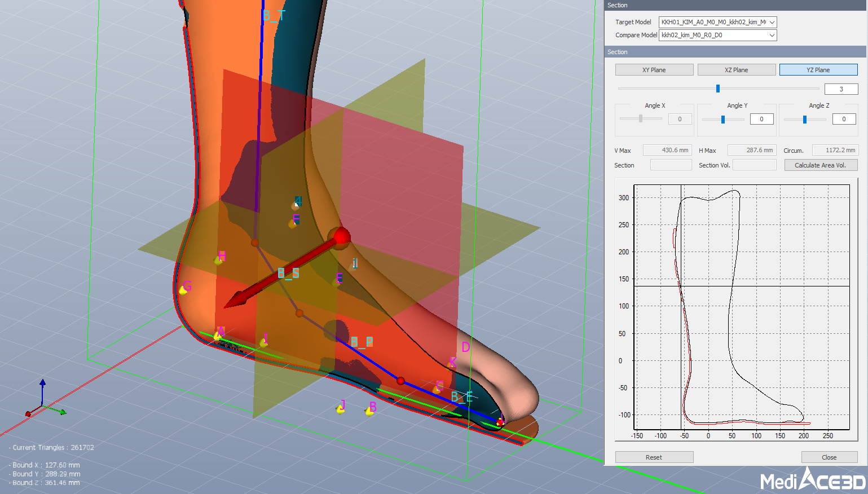Image resolution: width=868 pixels, height=494 pixels.
Task: Select yellow landmark marker B under the sole
Action: (370, 410)
